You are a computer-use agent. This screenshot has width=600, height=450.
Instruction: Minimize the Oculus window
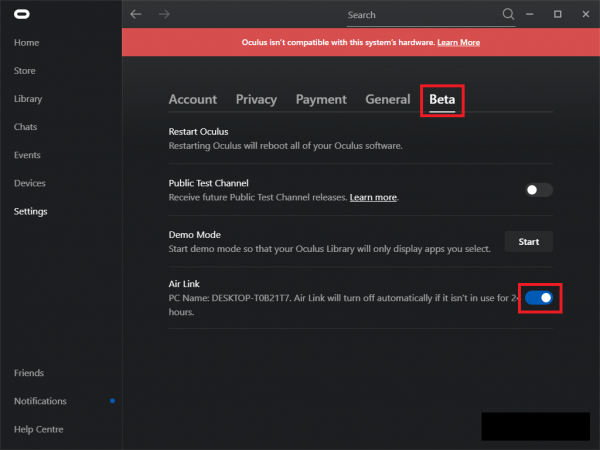click(532, 14)
